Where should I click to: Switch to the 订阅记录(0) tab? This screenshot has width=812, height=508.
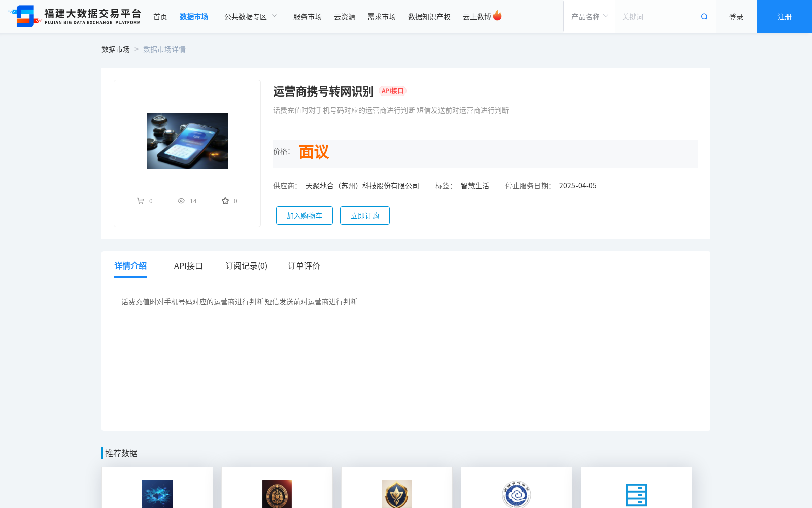247,266
